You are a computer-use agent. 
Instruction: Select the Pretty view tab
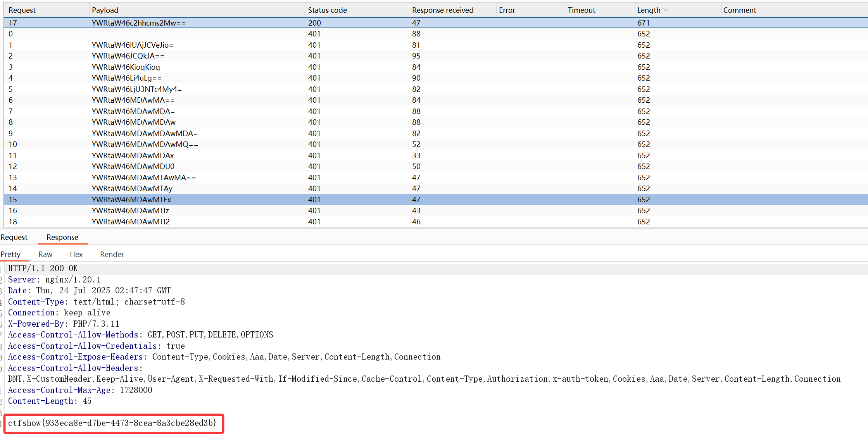(10, 254)
